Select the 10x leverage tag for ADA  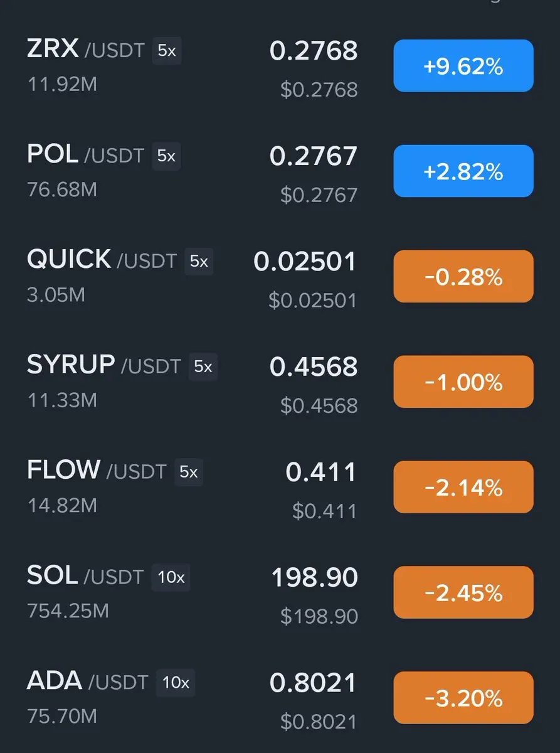(x=176, y=683)
